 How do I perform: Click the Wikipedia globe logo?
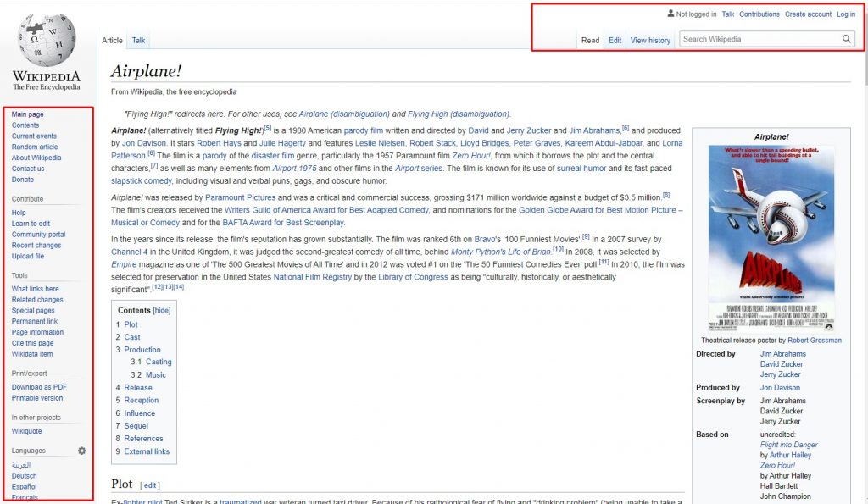(x=47, y=40)
